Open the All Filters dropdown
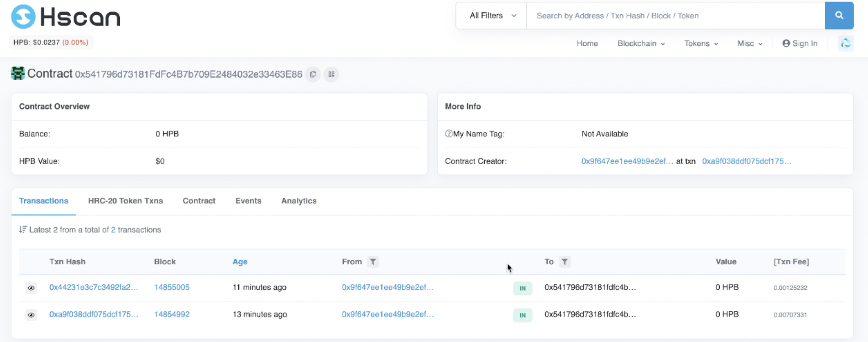Image resolution: width=868 pixels, height=342 pixels. tap(492, 15)
